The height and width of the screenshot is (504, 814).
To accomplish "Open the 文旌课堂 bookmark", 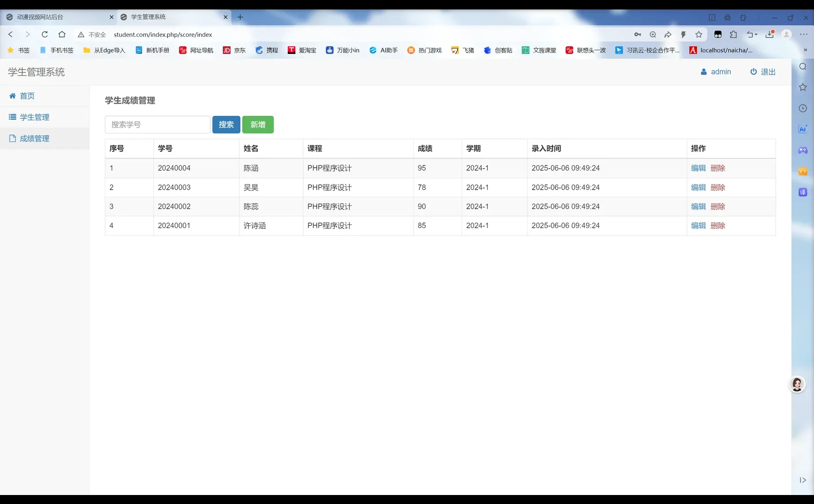I will pos(540,50).
